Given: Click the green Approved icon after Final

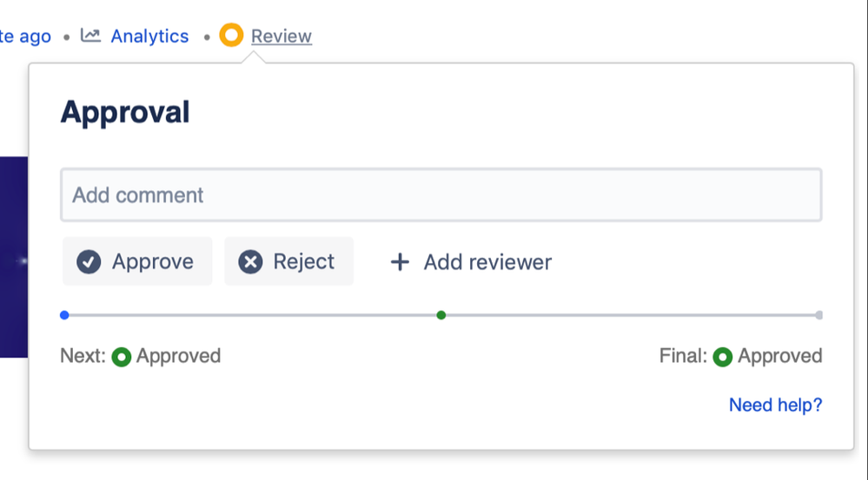Looking at the screenshot, I should pyautogui.click(x=722, y=357).
